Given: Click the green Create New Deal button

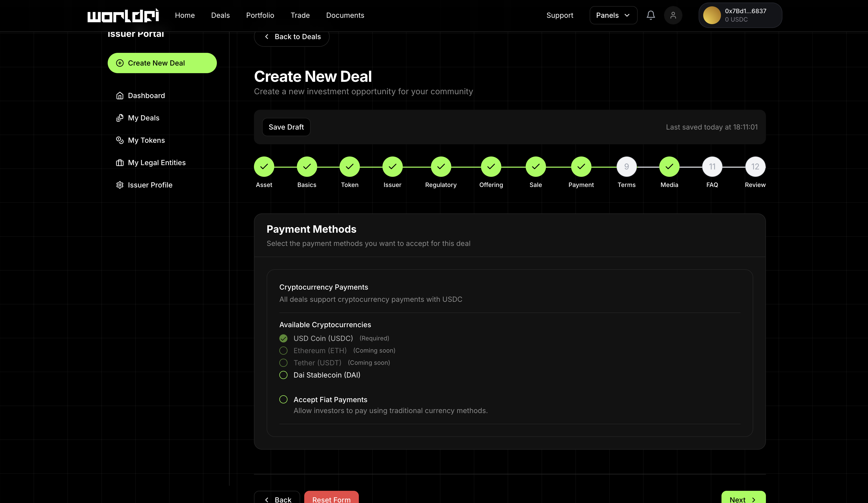Looking at the screenshot, I should 162,63.
